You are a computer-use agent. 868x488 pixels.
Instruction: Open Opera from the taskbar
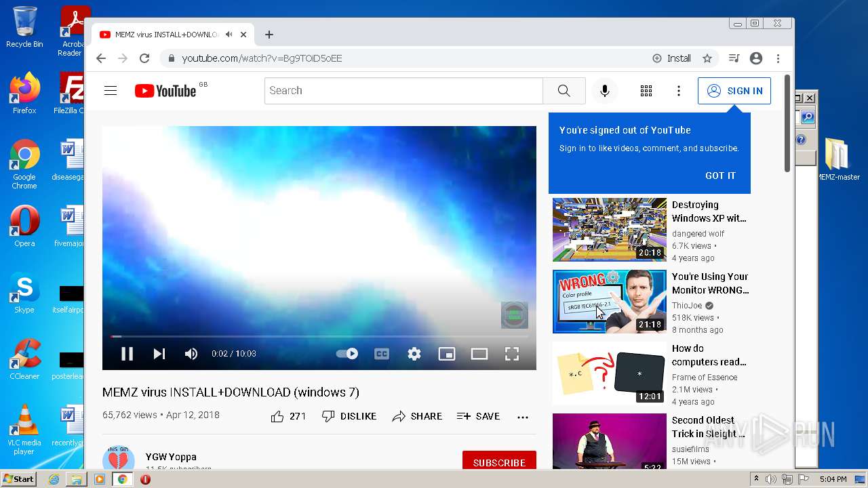coord(145,479)
